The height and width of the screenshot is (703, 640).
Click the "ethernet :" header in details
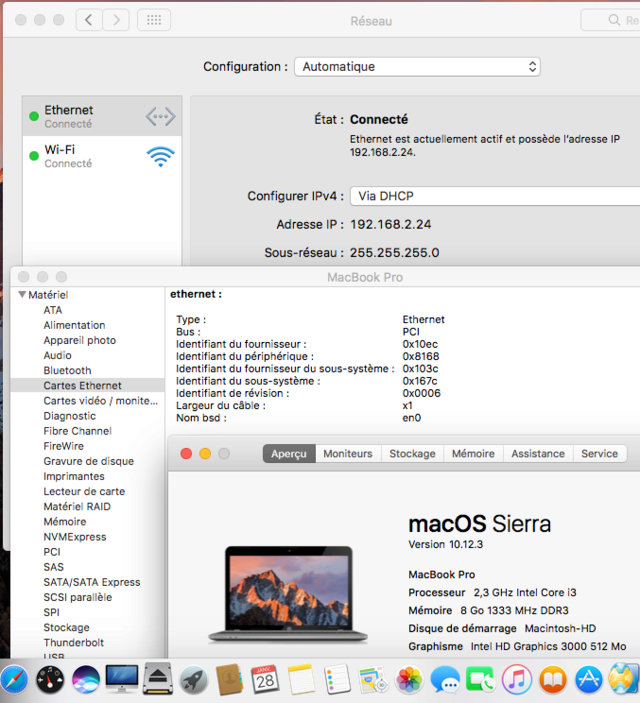pyautogui.click(x=196, y=295)
